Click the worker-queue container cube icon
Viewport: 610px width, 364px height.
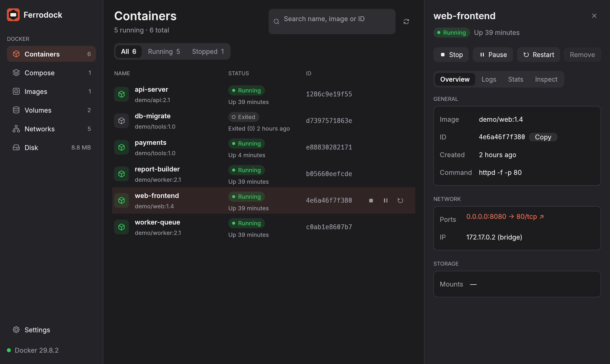[x=121, y=227]
